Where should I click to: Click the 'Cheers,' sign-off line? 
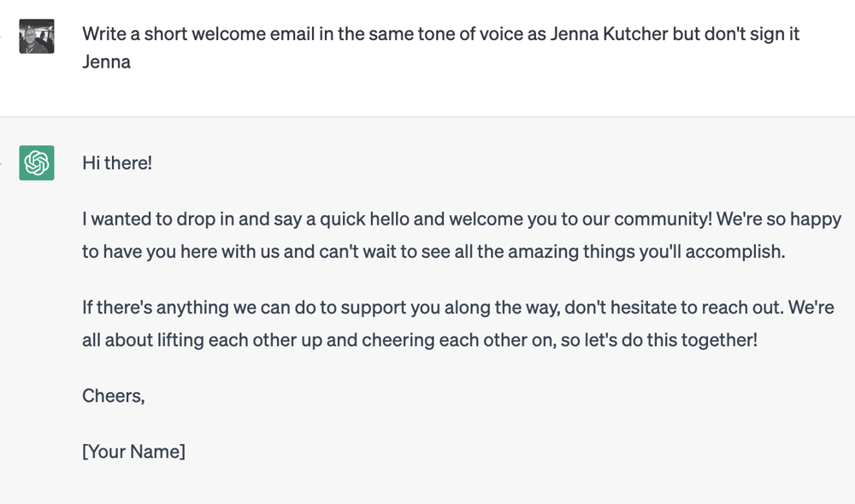coord(113,396)
